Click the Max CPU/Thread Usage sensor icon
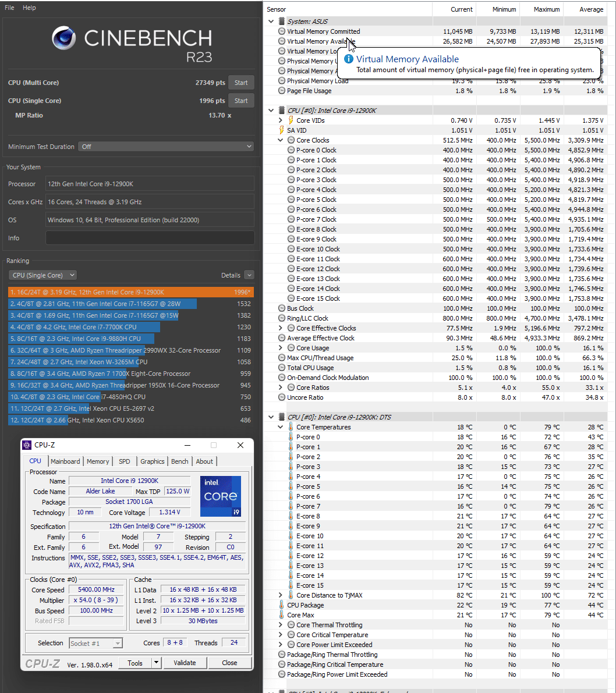Image resolution: width=616 pixels, height=693 pixels. 282,357
